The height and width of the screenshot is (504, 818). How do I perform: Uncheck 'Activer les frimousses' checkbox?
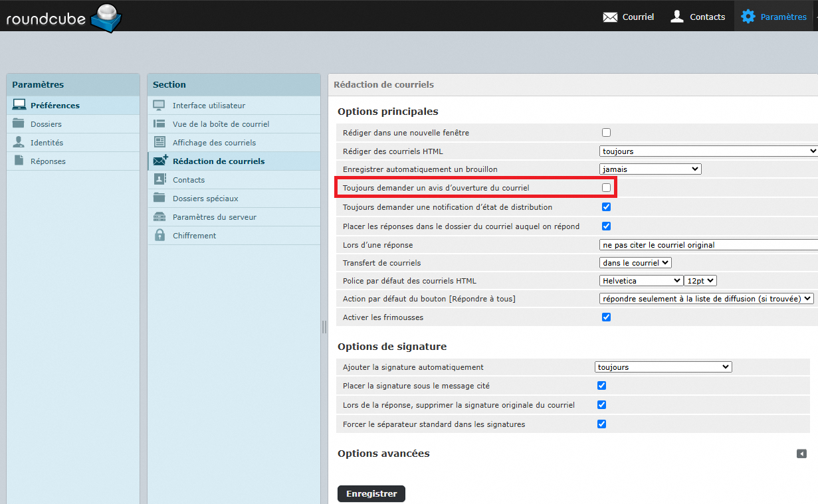(606, 317)
